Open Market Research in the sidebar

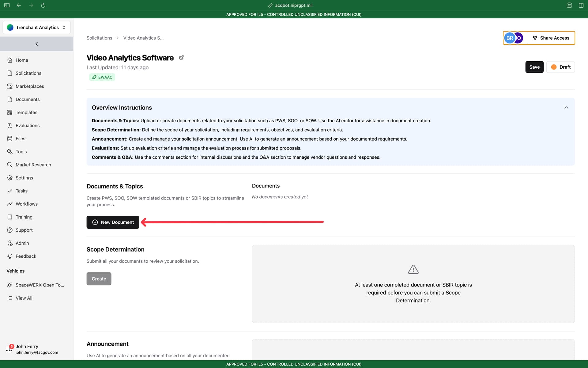click(33, 165)
